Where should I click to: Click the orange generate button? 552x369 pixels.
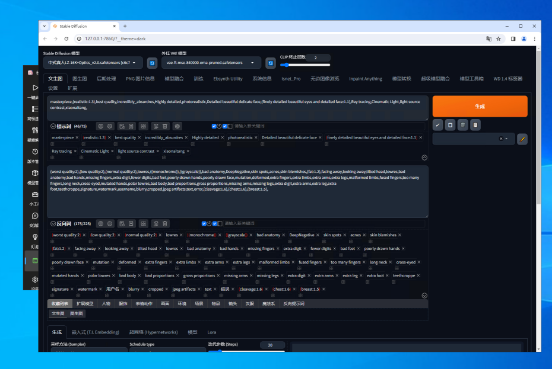pos(480,106)
